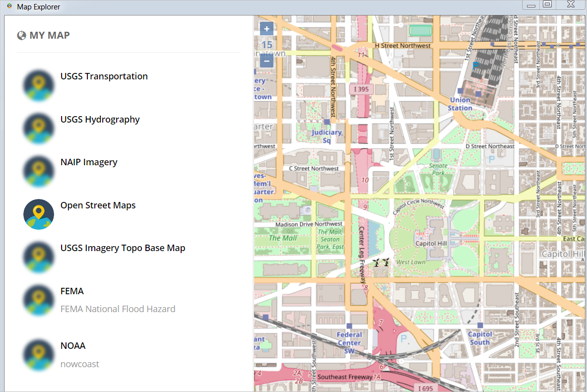Click the USGS Transportation layer icon
Screen dimensions: 587x392
pos(38,85)
